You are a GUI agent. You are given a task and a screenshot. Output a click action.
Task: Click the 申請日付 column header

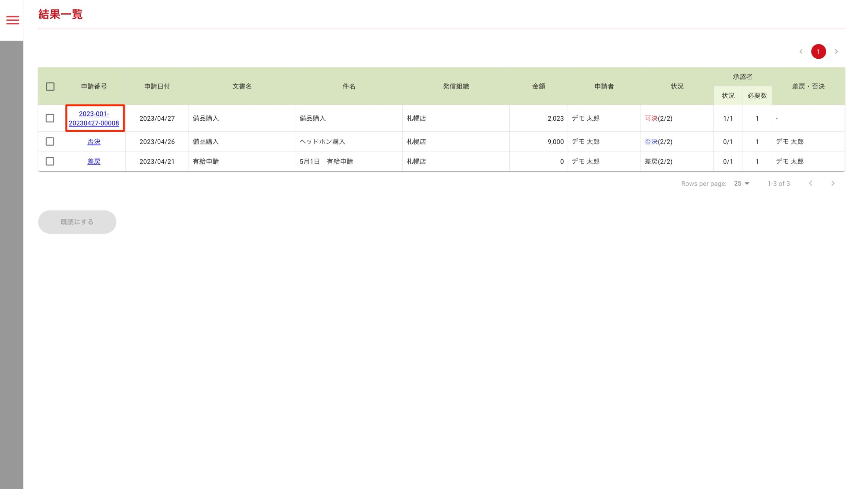pyautogui.click(x=157, y=86)
